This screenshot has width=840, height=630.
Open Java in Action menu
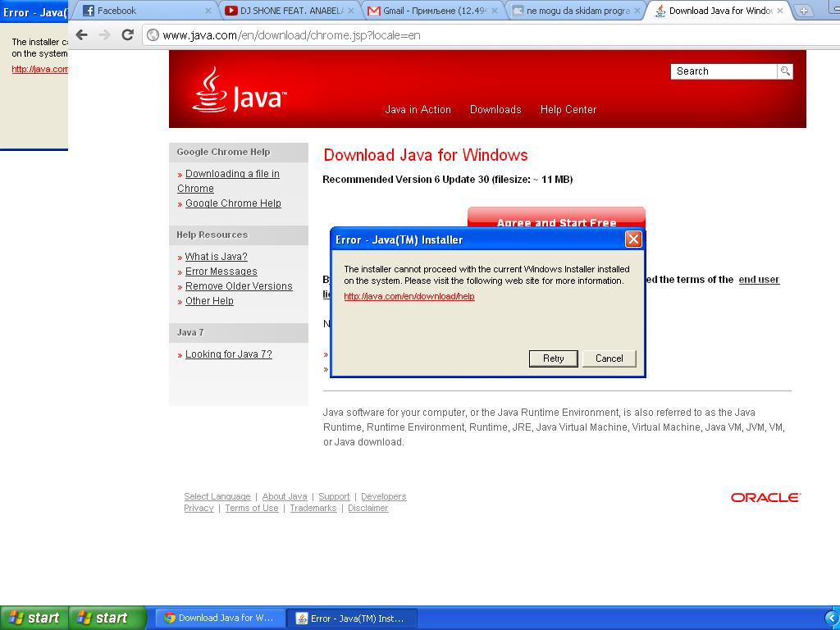[418, 109]
